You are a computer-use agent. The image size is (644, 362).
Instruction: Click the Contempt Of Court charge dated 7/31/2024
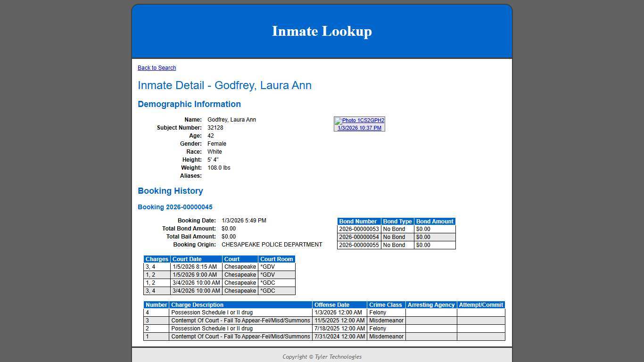tap(240, 337)
